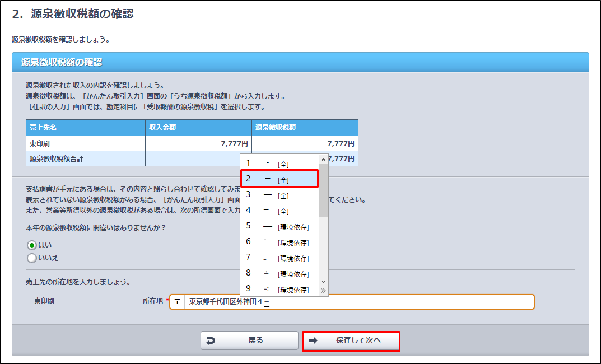Click the 東印刷 cell in the table
601x364 pixels.
(85, 144)
